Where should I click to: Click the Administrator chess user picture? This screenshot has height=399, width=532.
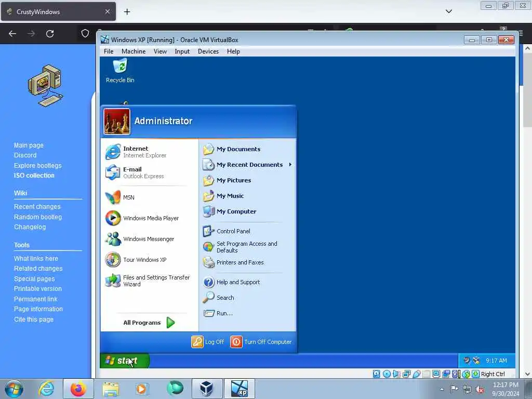pos(117,122)
